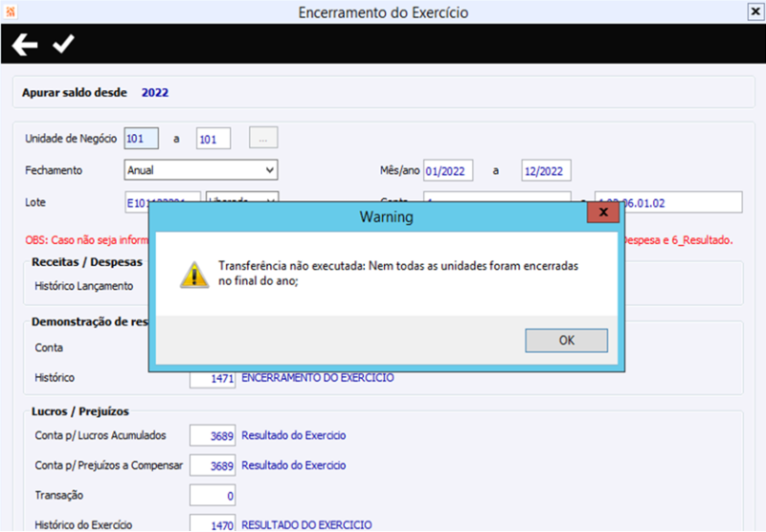The width and height of the screenshot is (766, 532).
Task: Click Resultado do Exercício beside Lucros Acumulados
Action: (x=294, y=435)
